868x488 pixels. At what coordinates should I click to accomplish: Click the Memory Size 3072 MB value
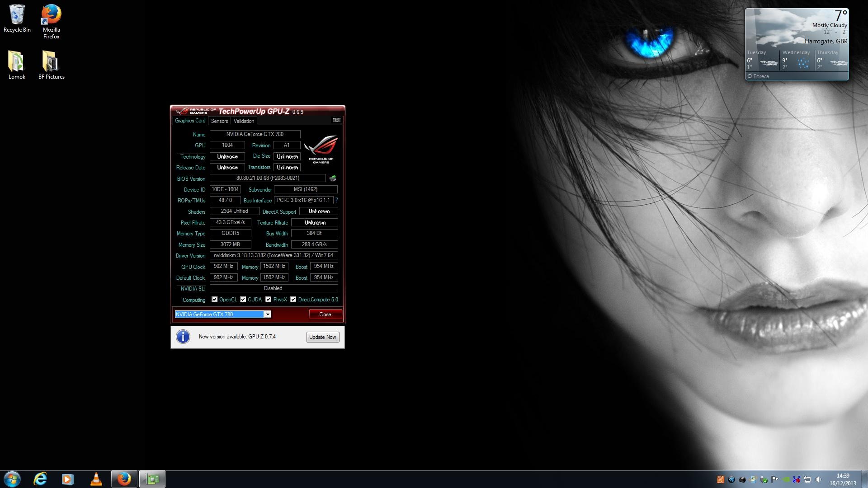click(x=230, y=244)
